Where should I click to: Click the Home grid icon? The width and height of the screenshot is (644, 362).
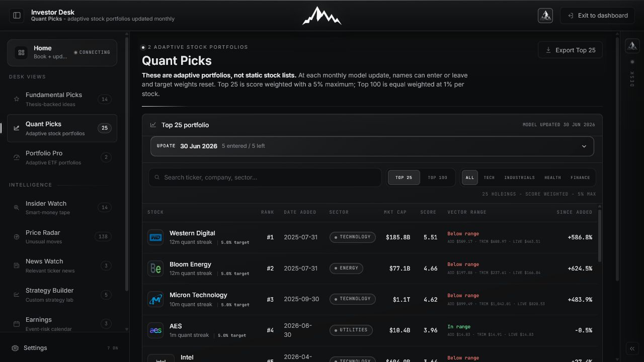click(21, 52)
